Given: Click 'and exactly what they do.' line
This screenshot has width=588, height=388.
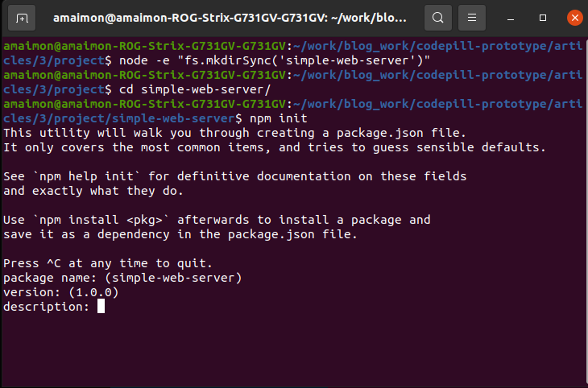Looking at the screenshot, I should (92, 191).
